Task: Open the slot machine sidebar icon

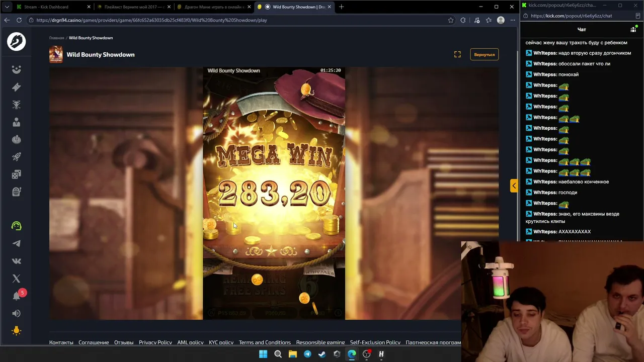Action: tap(17, 192)
